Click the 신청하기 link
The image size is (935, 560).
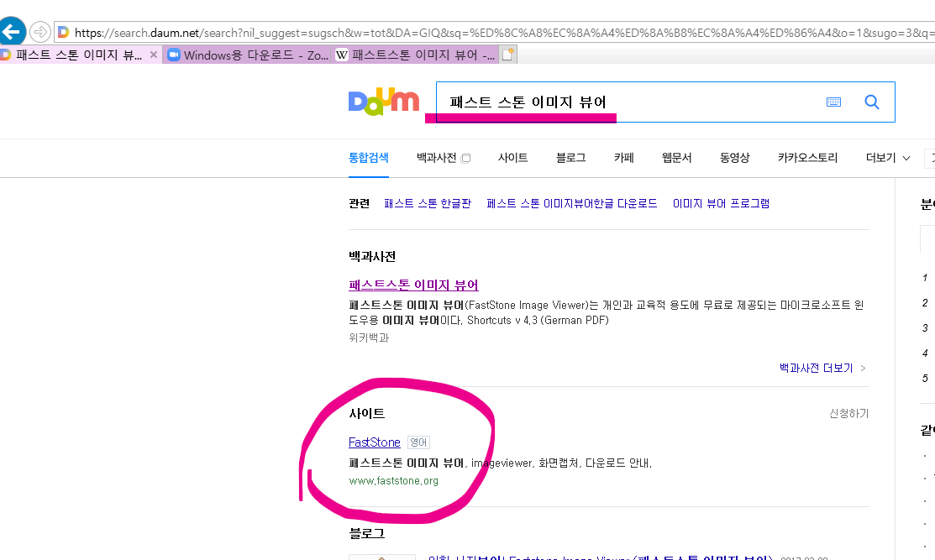click(848, 413)
